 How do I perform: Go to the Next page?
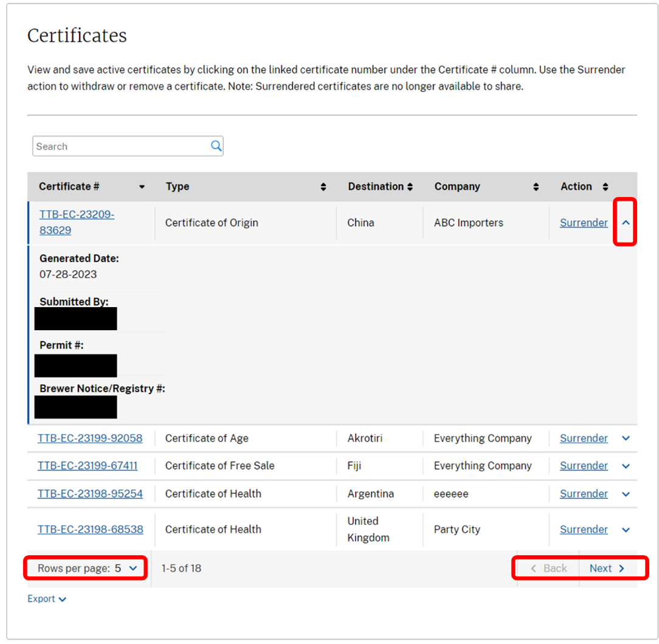pos(607,569)
